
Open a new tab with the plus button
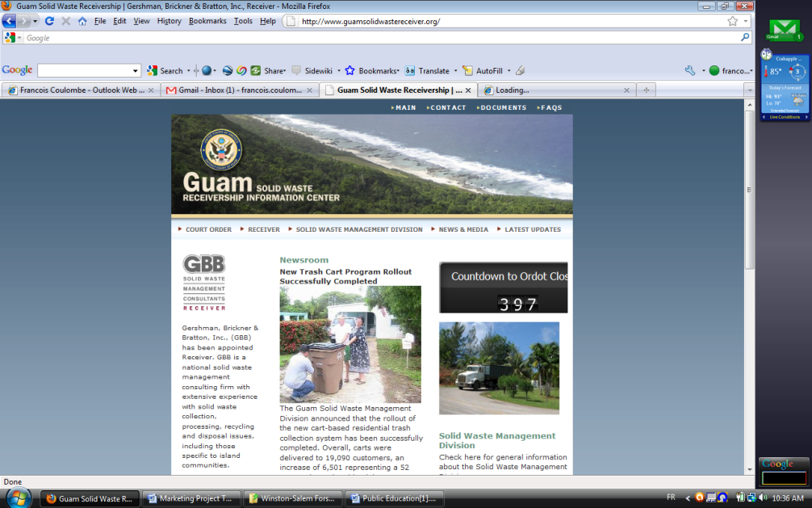click(646, 90)
